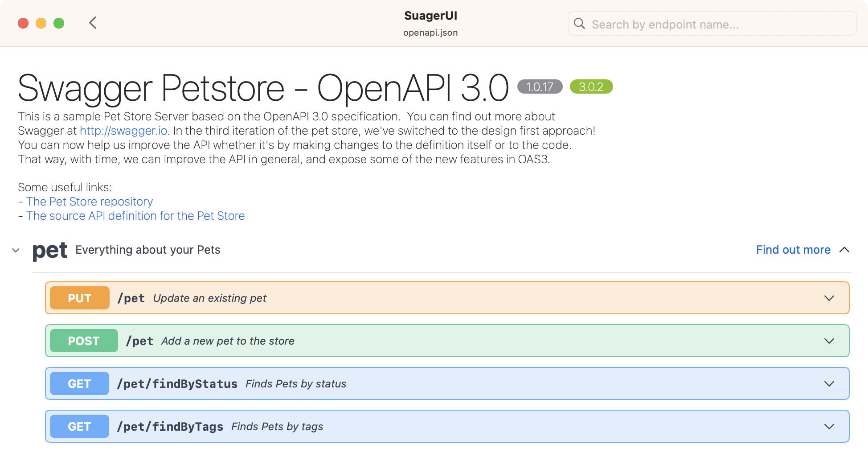Click 'Add a new pet to the store' summary
This screenshot has width=868, height=461.
228,341
